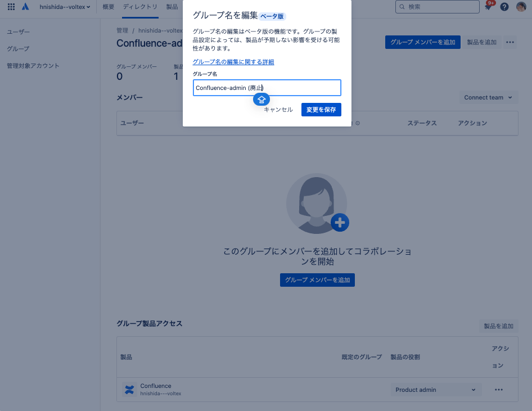Cancel editing via キャンセル

(277, 110)
